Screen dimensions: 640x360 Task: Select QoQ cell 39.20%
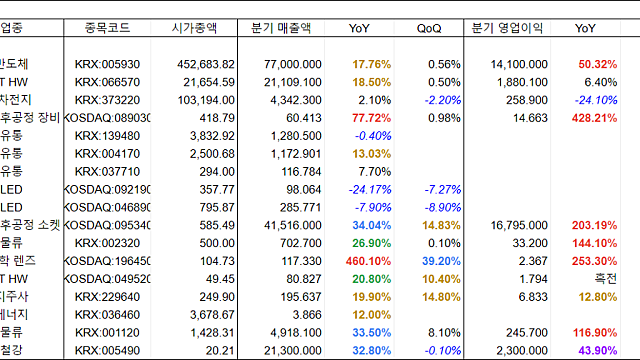441,261
